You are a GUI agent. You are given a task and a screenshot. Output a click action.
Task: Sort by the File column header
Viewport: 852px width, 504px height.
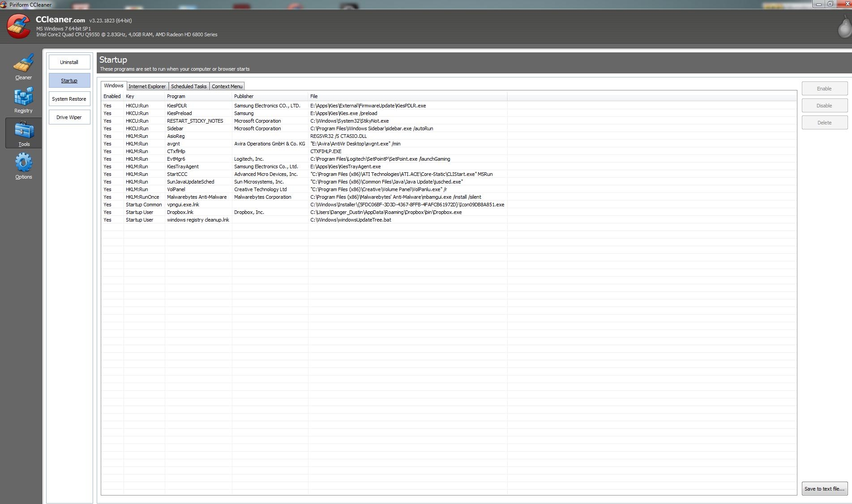pyautogui.click(x=407, y=96)
